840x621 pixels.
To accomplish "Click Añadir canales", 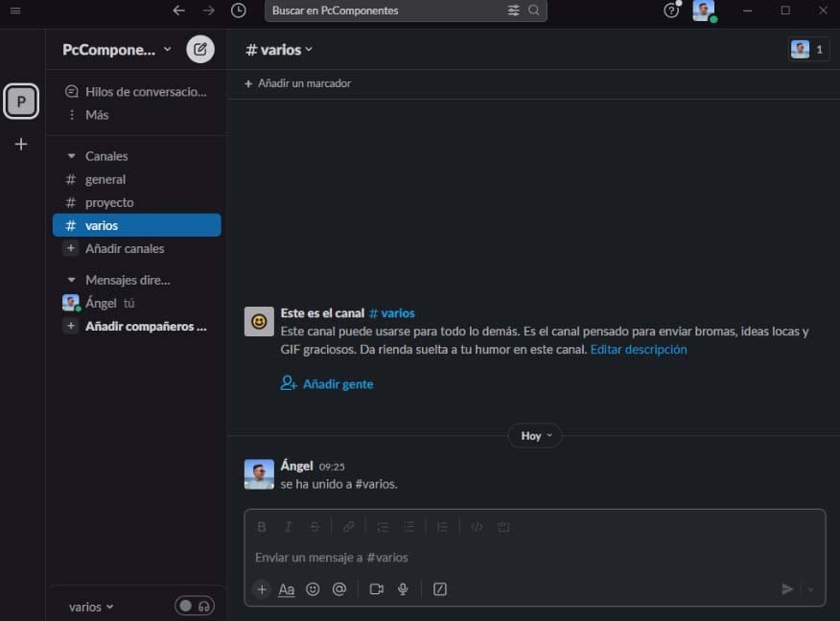I will click(136, 248).
